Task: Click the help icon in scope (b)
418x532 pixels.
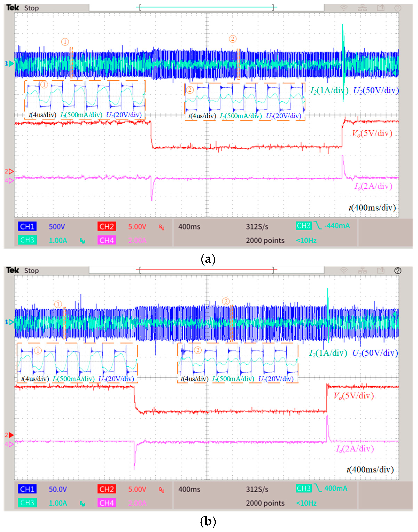Action: pyautogui.click(x=398, y=270)
